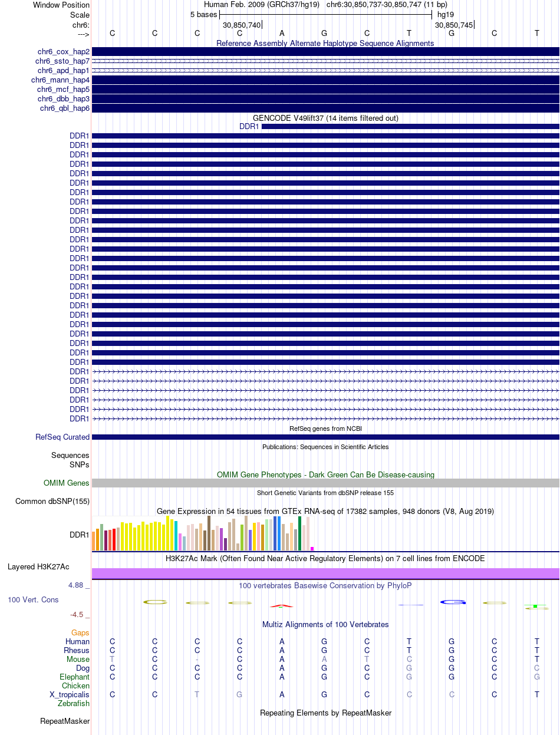Click the 'Layered H3K27Ac' label
The height and width of the screenshot is (735, 560).
(39, 567)
